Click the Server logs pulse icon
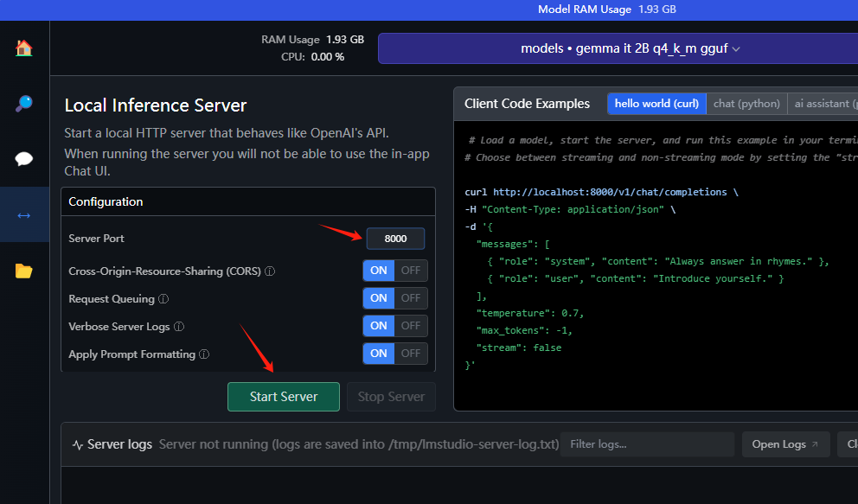The width and height of the screenshot is (858, 504). (78, 444)
